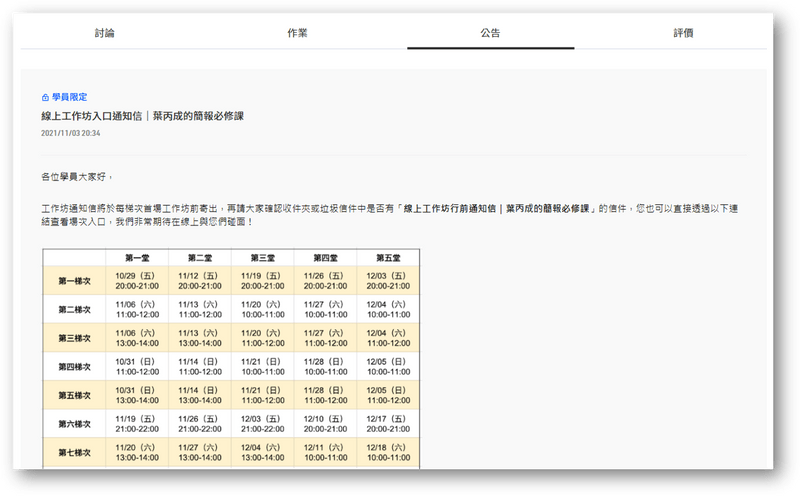This screenshot has height=496, width=800.
Task: Go to the 評價 tab
Action: point(683,33)
